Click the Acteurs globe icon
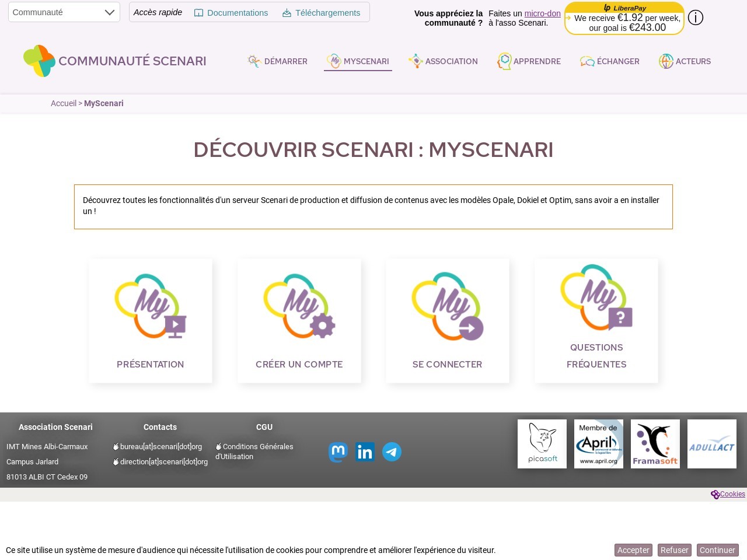747x560 pixels. click(x=666, y=61)
